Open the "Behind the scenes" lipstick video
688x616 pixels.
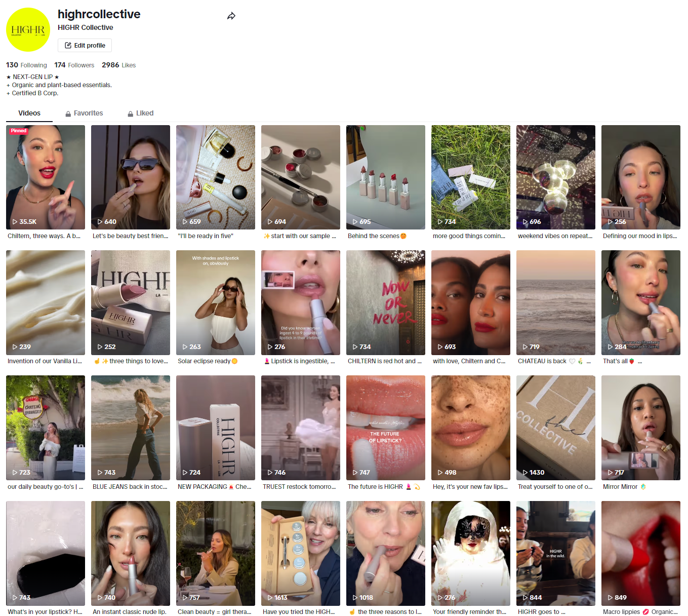(x=386, y=177)
